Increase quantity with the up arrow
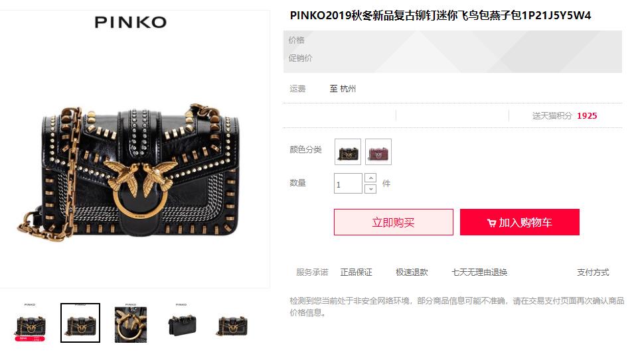Viewport: 636px width, 364px height. tap(370, 178)
